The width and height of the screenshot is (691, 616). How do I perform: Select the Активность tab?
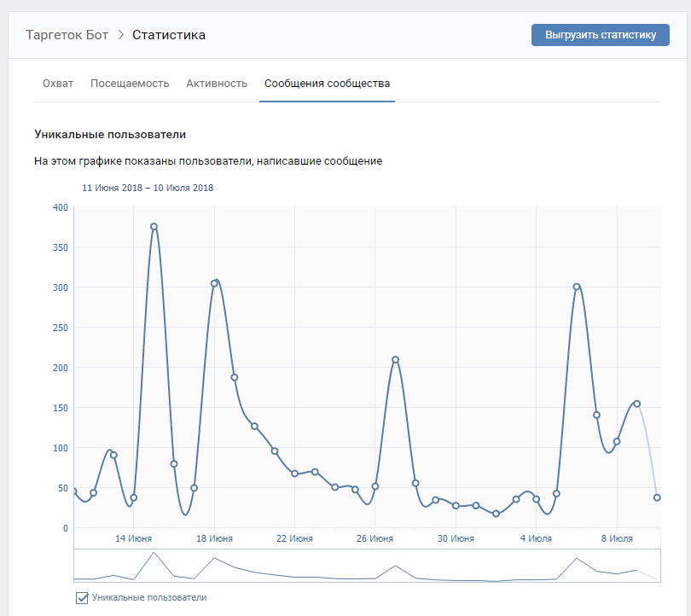(x=217, y=84)
